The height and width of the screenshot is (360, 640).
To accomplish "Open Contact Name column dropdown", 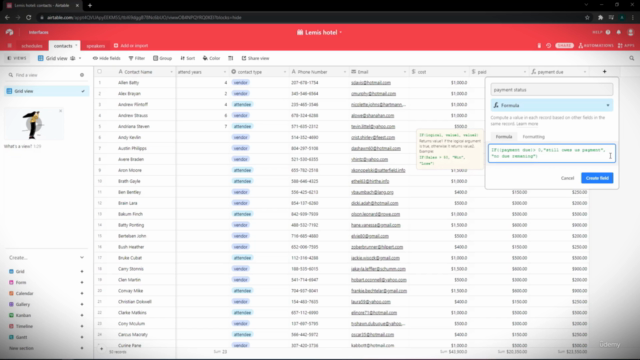I will [x=171, y=72].
